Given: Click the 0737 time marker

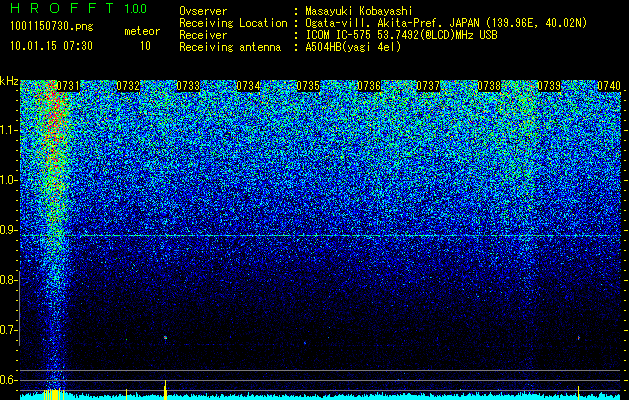Looking at the screenshot, I should (428, 86).
